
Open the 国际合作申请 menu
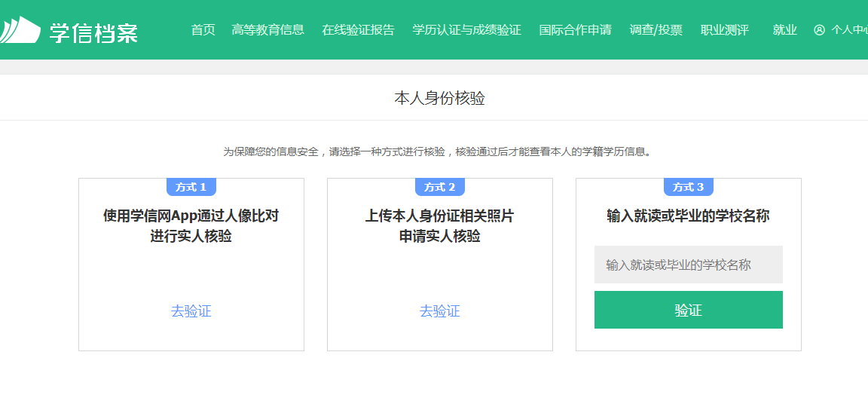pos(575,30)
